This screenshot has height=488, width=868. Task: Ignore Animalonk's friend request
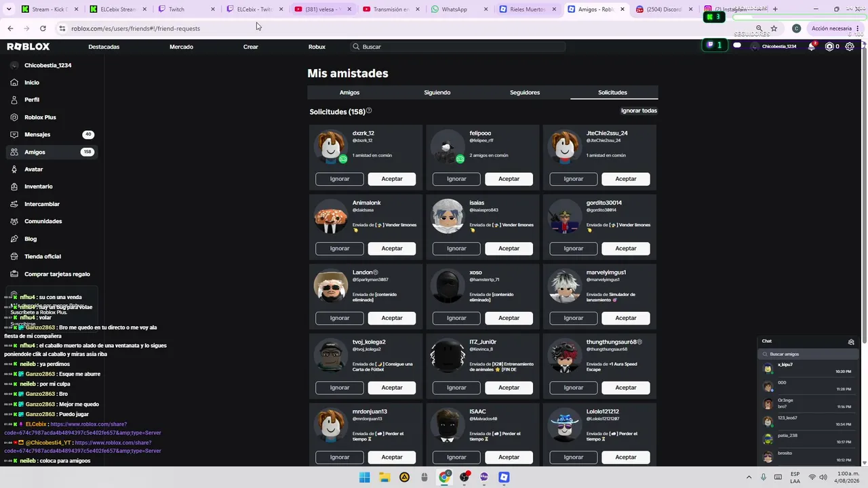click(340, 249)
